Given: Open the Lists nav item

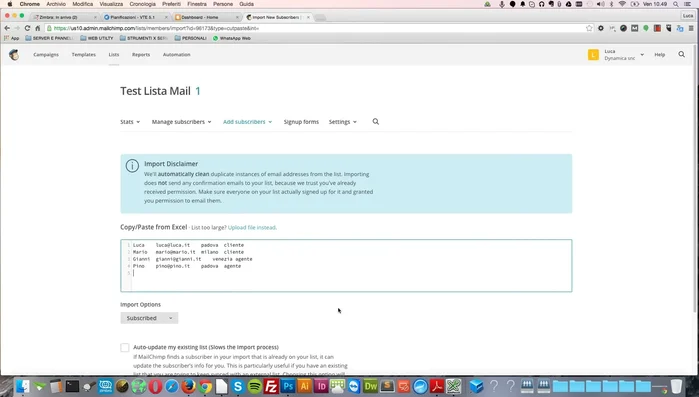Looking at the screenshot, I should point(114,54).
